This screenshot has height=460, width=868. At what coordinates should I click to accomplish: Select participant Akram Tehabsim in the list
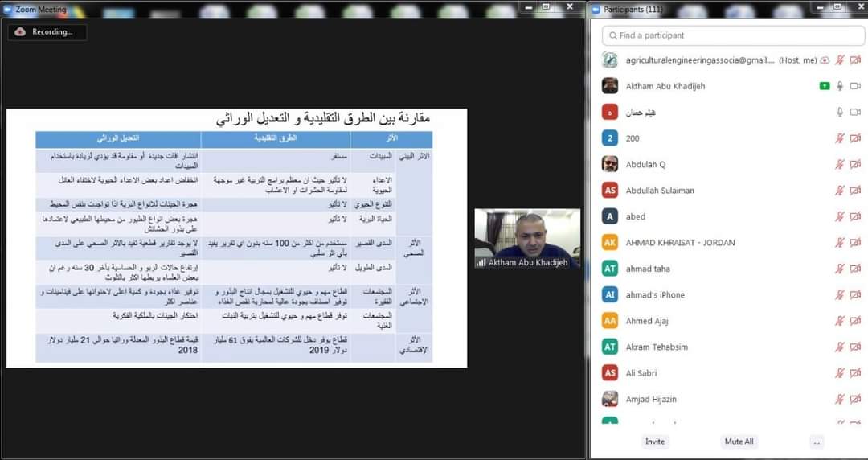[x=657, y=347]
